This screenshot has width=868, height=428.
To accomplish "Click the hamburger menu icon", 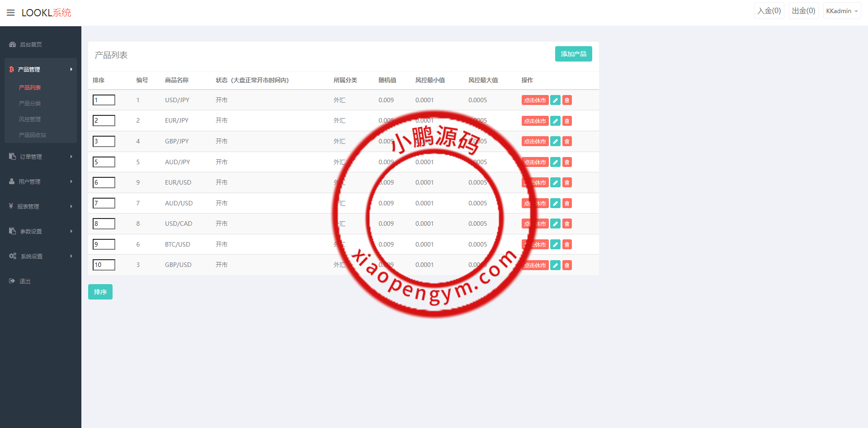I will (x=11, y=13).
